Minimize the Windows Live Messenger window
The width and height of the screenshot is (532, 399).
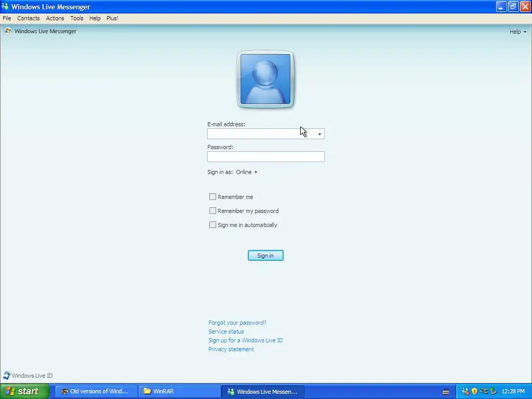point(501,6)
